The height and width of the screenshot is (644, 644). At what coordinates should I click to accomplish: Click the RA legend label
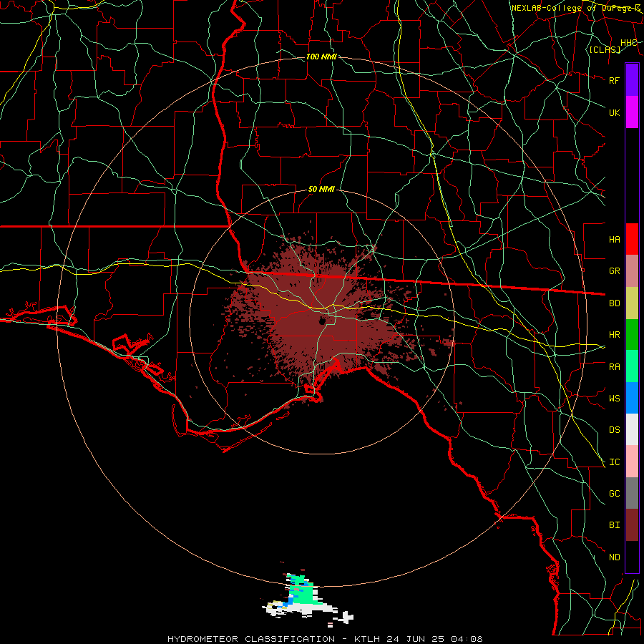[615, 367]
